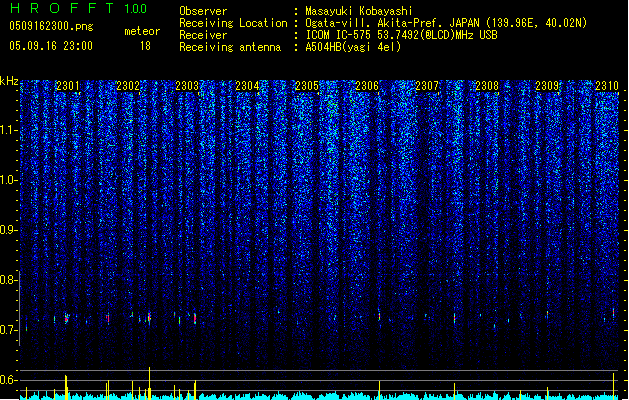Screen dimensions: 629x400
Task: Click the kHz axis unit label
Action: click(x=9, y=81)
